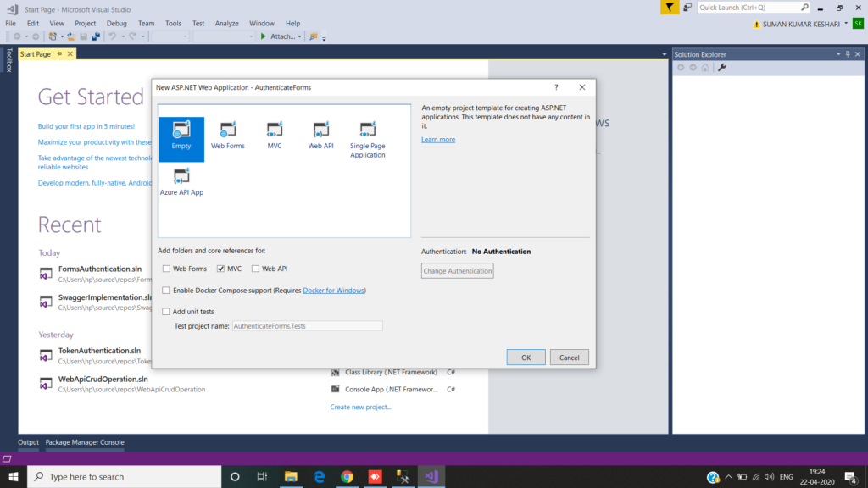Launch Microsoft Edge from taskbar
The height and width of the screenshot is (488, 868).
point(320,476)
